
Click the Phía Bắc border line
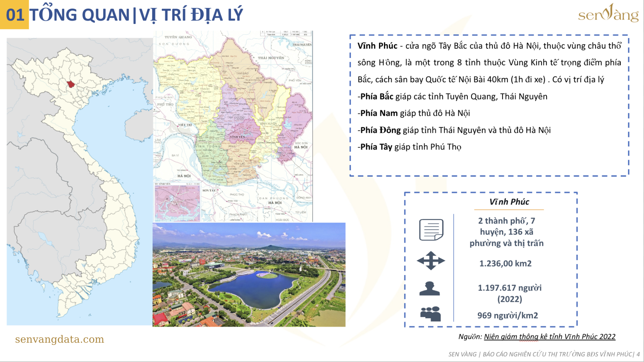(x=453, y=96)
